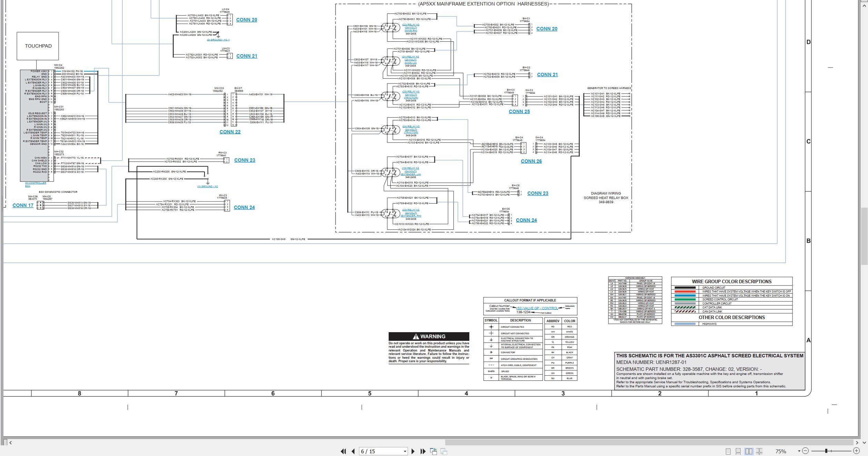The width and height of the screenshot is (868, 456).
Task: Click the light blue HIGHWAYS color swatch
Action: click(x=685, y=324)
